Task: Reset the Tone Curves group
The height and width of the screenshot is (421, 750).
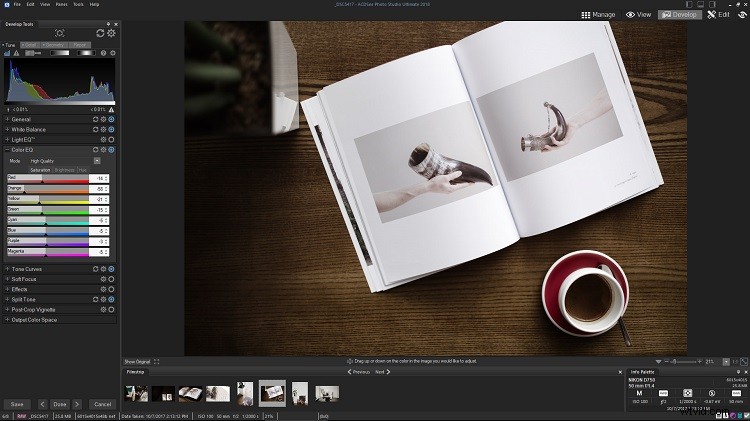Action: click(95, 269)
